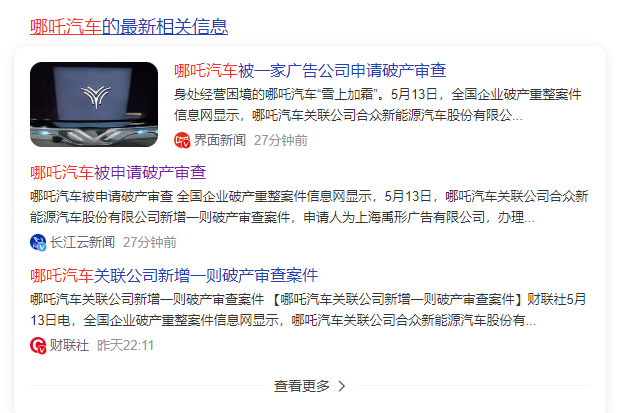Click the third article summary mentioning 财联社5月13日电

(x=308, y=310)
